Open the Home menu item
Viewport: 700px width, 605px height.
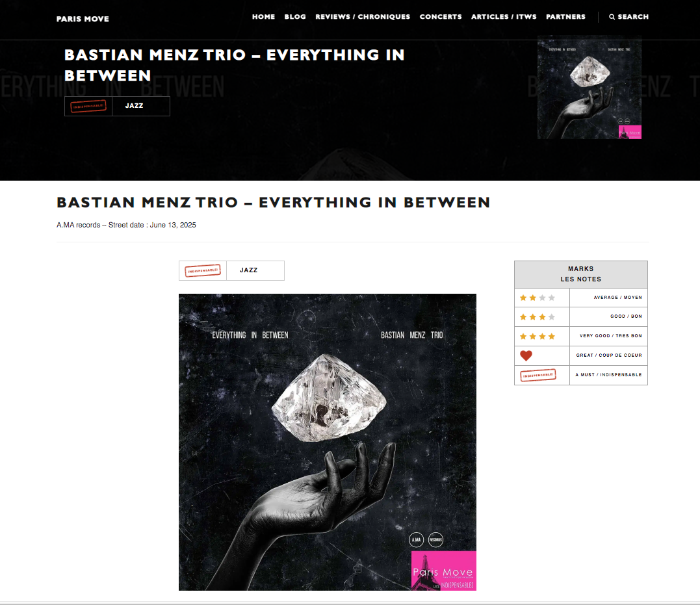[263, 17]
